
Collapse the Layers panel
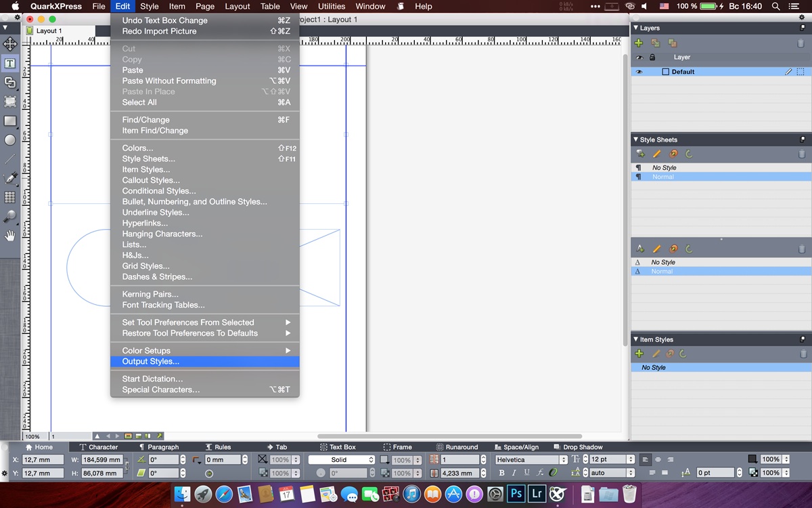click(x=635, y=28)
